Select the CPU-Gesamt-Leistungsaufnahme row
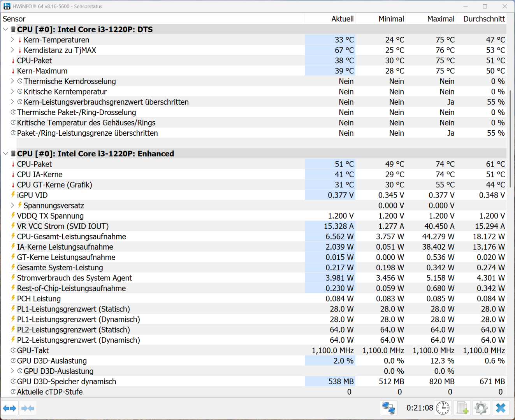The image size is (515, 420). (x=254, y=236)
